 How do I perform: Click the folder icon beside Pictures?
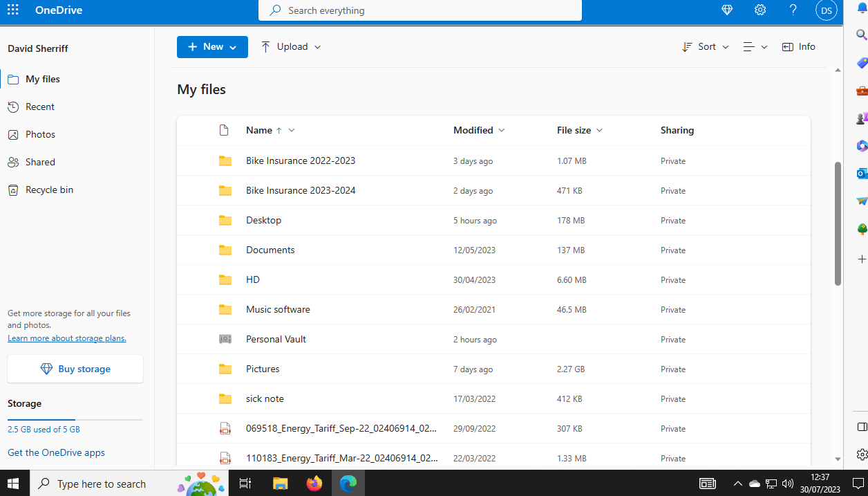pos(225,369)
